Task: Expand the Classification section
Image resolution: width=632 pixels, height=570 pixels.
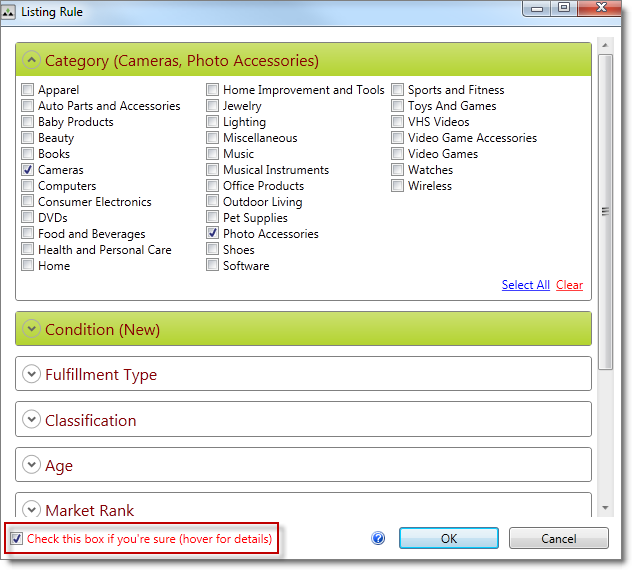Action: pyautogui.click(x=31, y=420)
